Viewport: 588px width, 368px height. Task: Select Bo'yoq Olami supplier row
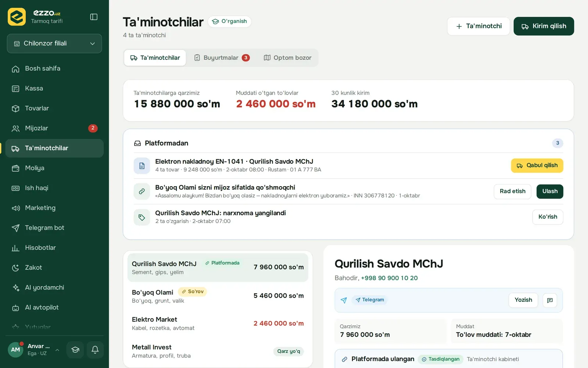pyautogui.click(x=218, y=296)
